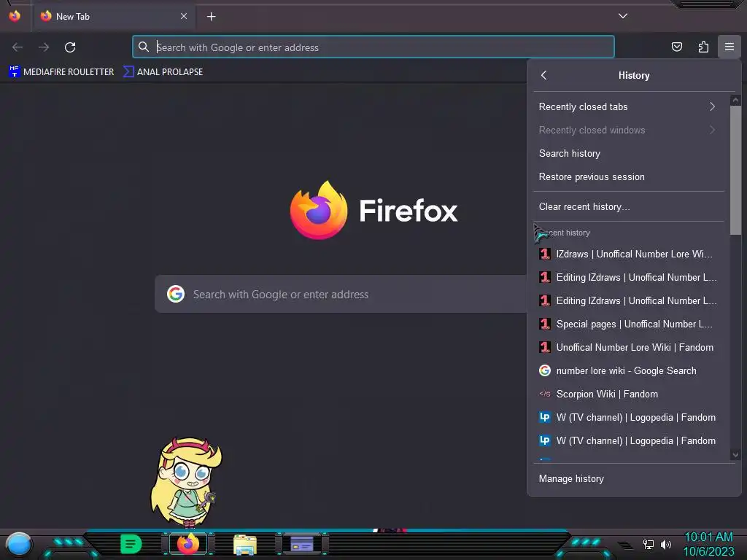
Task: Click the Unoffical Number Lore Wiki Fandom favicon
Action: (x=544, y=347)
